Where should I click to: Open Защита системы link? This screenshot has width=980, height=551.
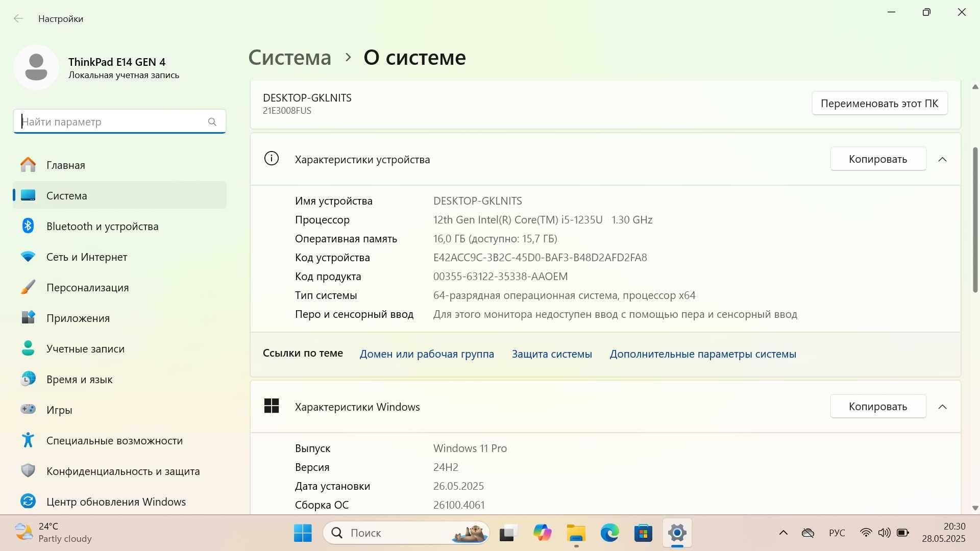tap(552, 354)
